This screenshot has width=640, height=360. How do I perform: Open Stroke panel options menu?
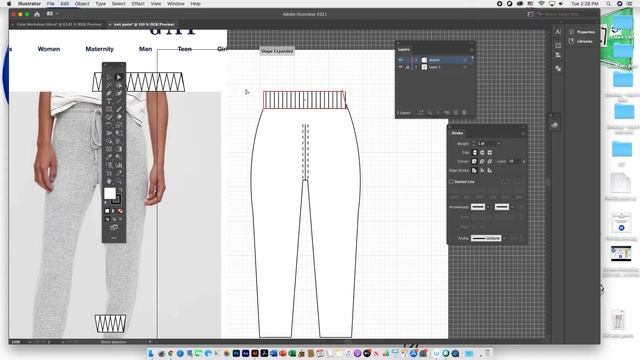(523, 133)
